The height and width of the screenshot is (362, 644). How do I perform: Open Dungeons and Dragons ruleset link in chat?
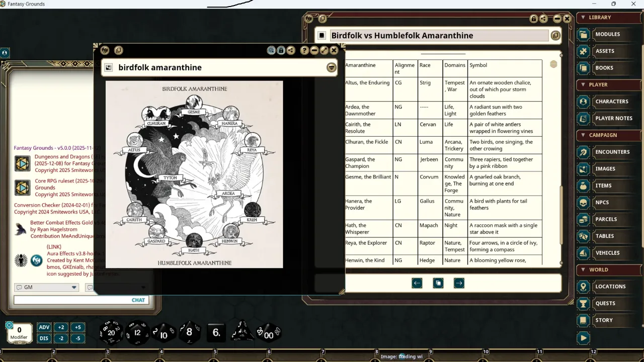tap(22, 163)
